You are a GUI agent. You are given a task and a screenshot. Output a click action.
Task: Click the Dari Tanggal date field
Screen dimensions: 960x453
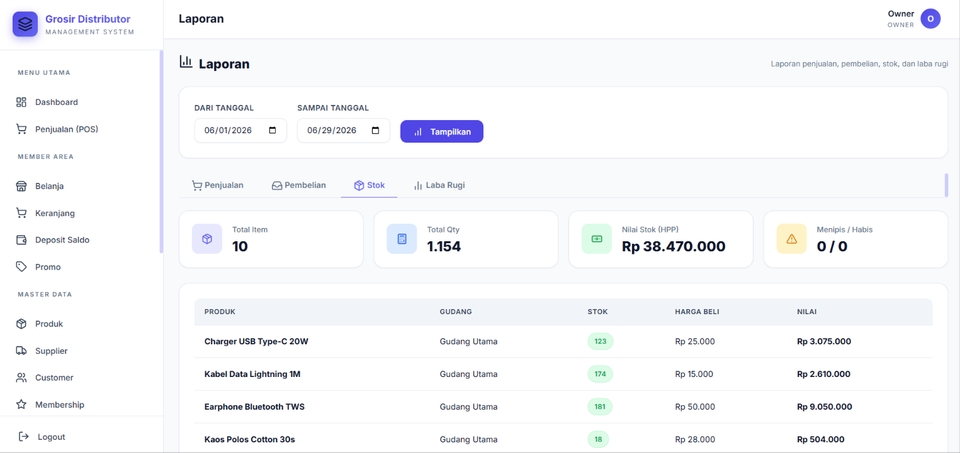pyautogui.click(x=241, y=130)
